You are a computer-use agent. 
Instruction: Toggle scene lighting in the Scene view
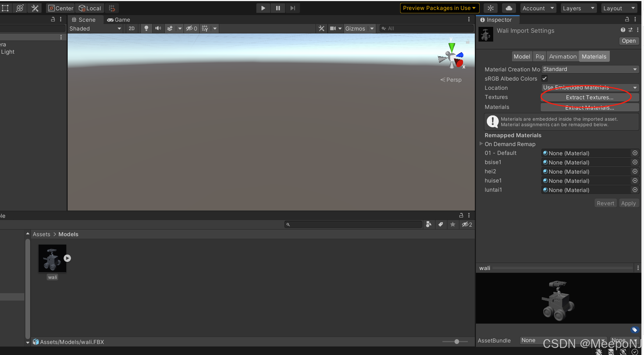(146, 28)
